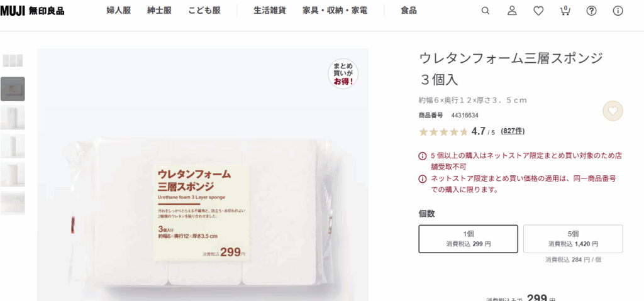Select the highlighted second product thumbnail
Viewport: 644px width, 301px height.
[13, 89]
